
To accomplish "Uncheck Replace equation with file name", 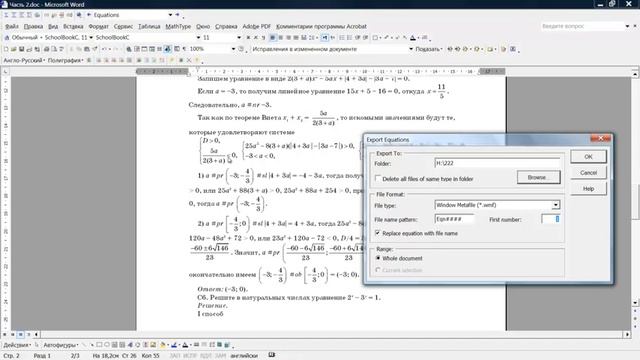I will (378, 233).
